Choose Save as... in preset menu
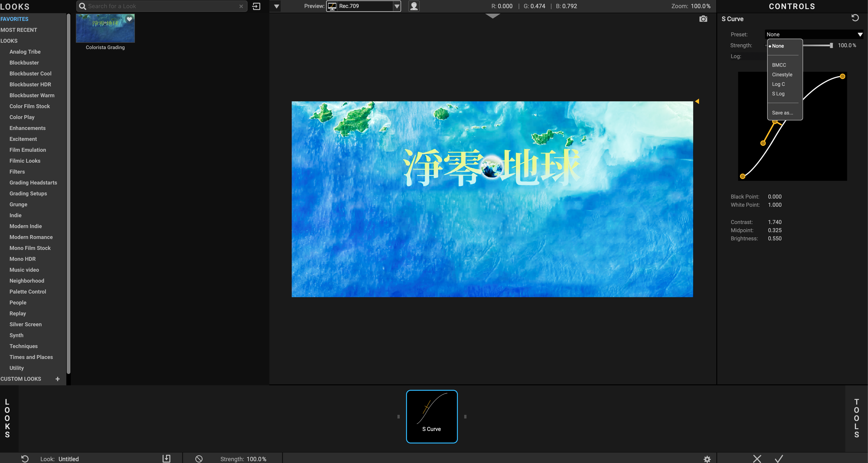 coord(782,113)
